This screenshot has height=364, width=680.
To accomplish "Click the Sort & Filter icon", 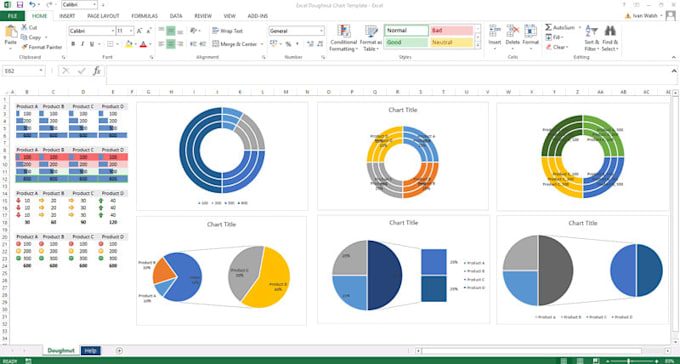I will click(591, 31).
